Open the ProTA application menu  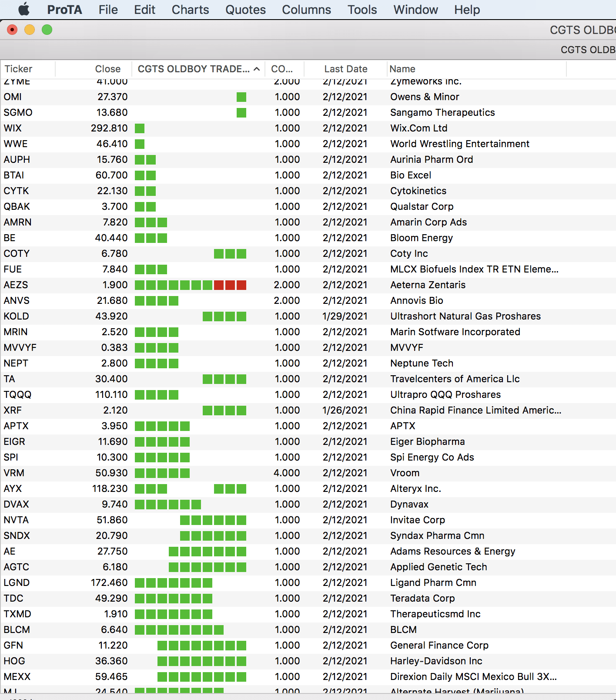(64, 10)
